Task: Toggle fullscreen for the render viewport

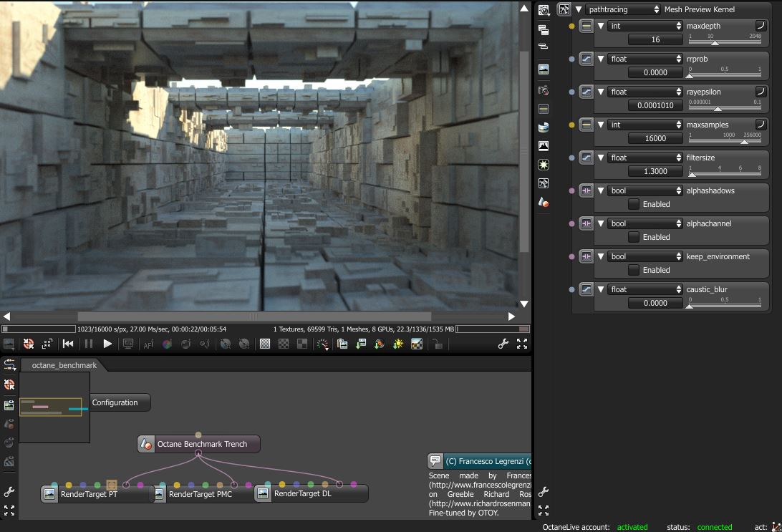Action: coord(522,344)
